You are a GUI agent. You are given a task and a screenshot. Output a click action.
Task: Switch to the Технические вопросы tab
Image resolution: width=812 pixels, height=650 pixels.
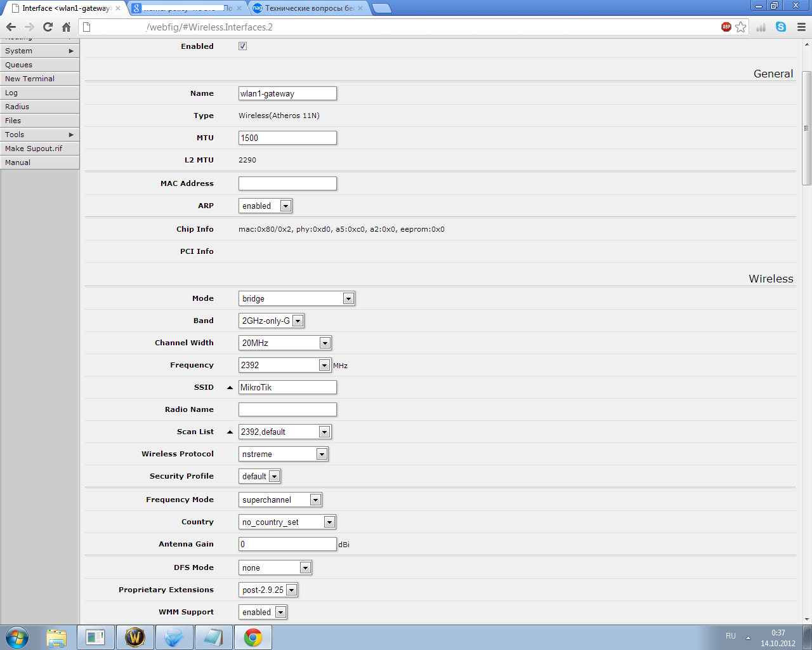pyautogui.click(x=308, y=8)
